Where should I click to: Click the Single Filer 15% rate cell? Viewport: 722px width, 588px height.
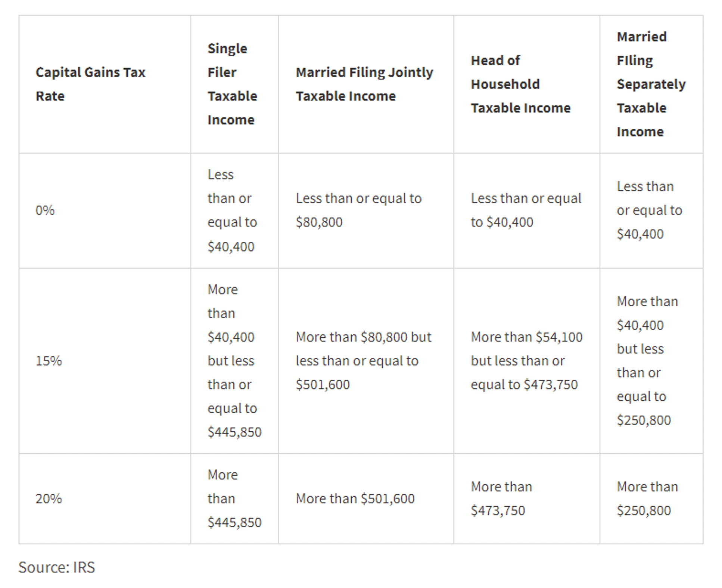pos(234,361)
